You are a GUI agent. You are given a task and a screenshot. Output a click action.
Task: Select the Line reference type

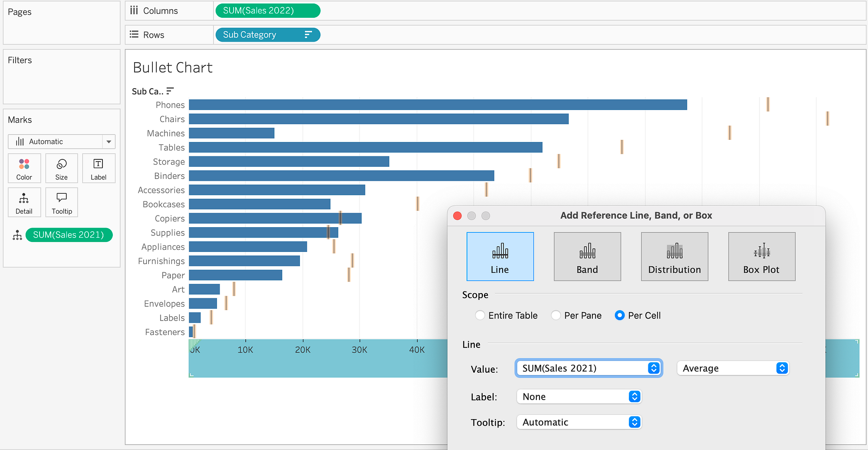500,256
